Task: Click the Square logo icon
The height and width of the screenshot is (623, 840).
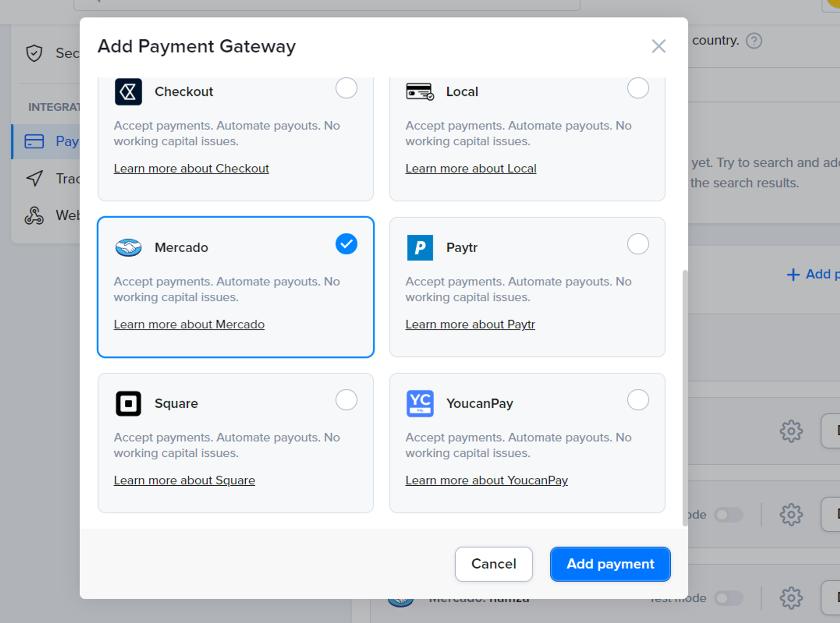Action: click(128, 403)
